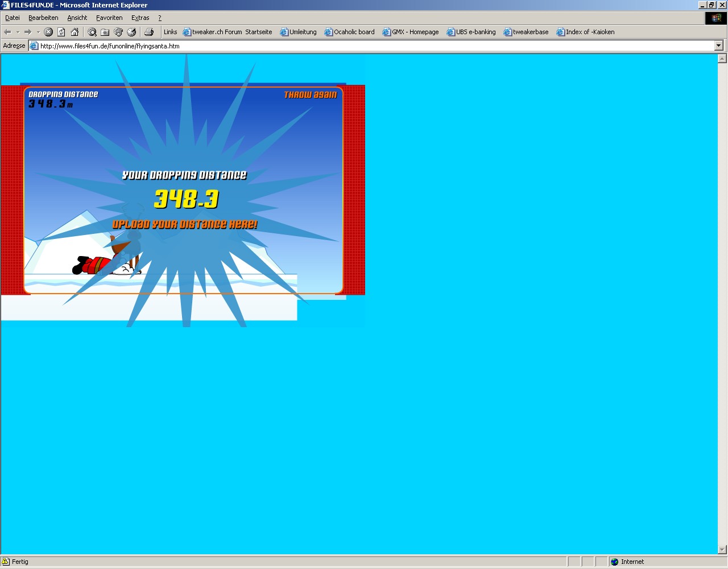Screen dimensions: 728x569
Task: Expand the Forward button history dropdown arrow
Action: [x=38, y=32]
